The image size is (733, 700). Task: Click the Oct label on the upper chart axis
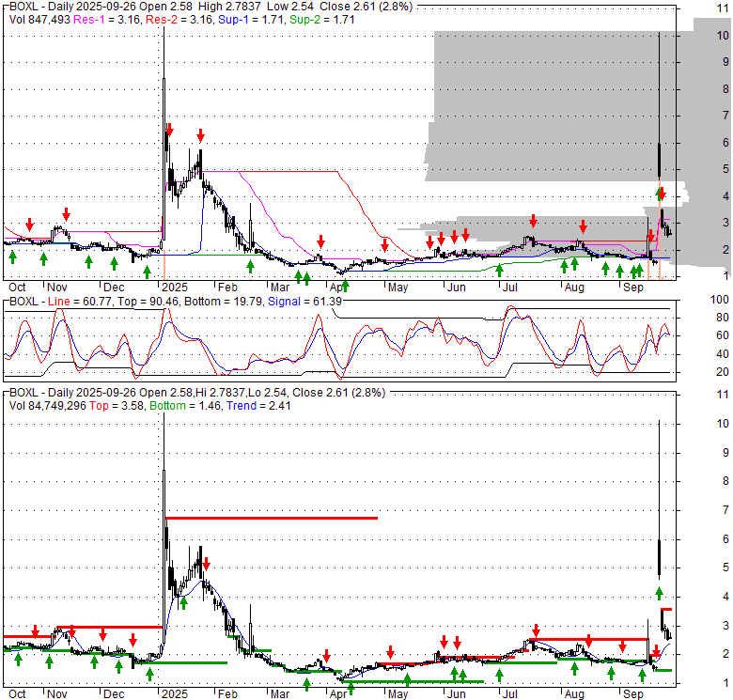click(x=17, y=288)
